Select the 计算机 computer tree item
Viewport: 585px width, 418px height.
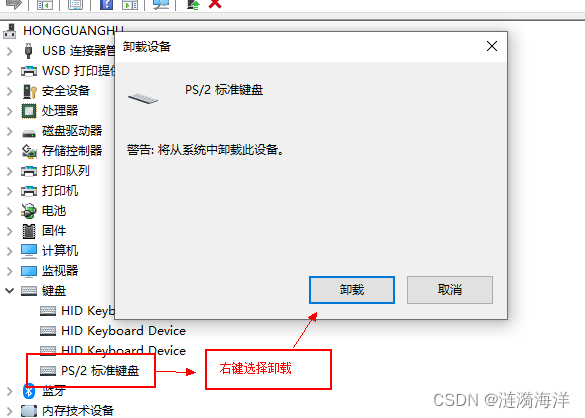click(60, 251)
